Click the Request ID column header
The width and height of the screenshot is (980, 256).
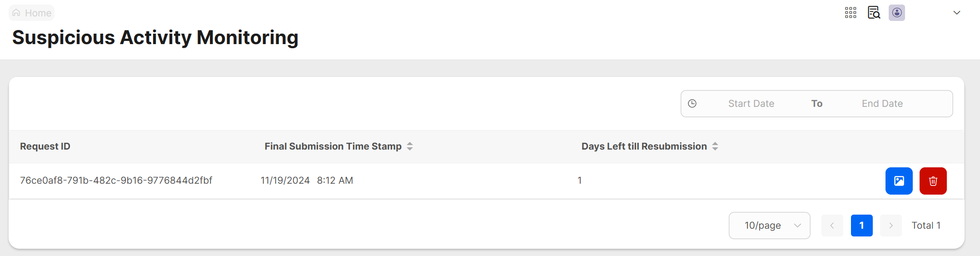[x=45, y=146]
